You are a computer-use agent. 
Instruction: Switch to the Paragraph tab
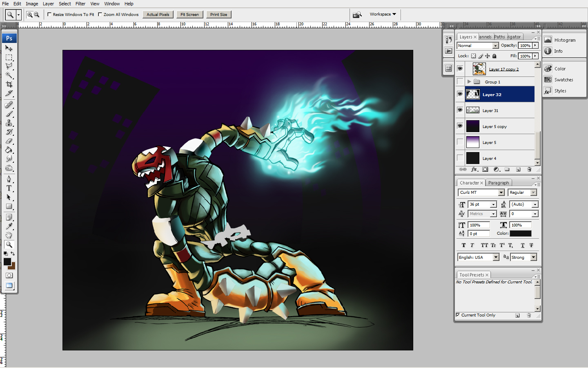pyautogui.click(x=498, y=183)
